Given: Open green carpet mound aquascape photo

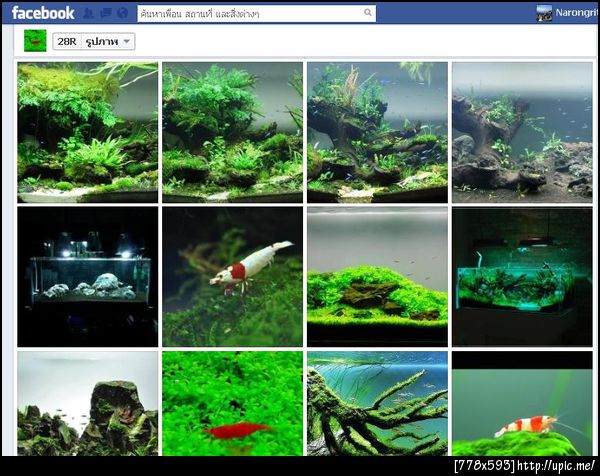Looking at the screenshot, I should coord(377,277).
